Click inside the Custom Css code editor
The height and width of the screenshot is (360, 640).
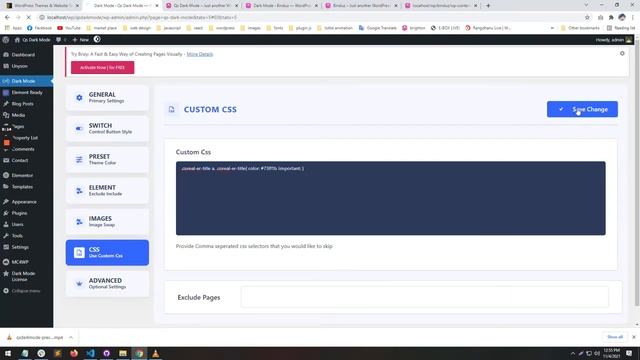(391, 198)
